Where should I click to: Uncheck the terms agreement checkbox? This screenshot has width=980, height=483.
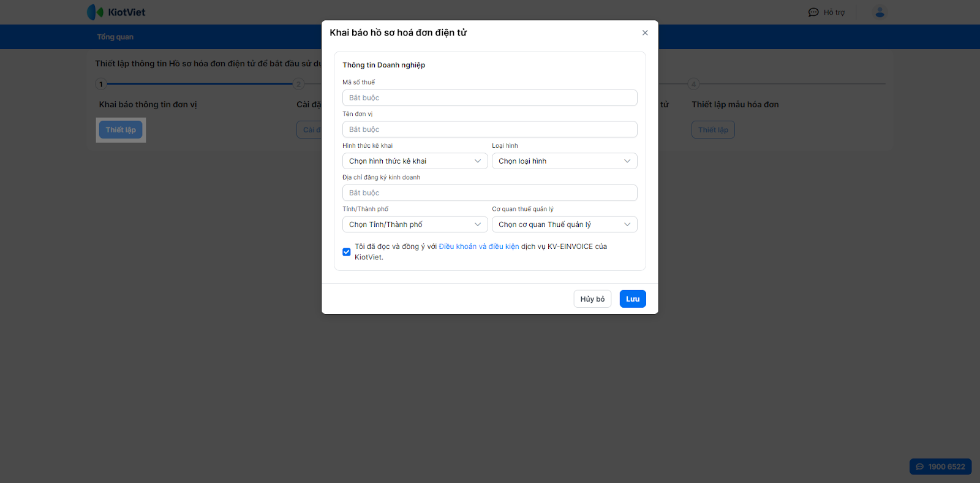coord(347,252)
